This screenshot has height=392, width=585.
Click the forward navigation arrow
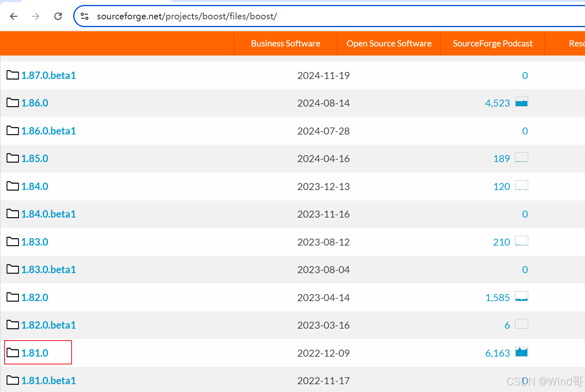pyautogui.click(x=35, y=16)
